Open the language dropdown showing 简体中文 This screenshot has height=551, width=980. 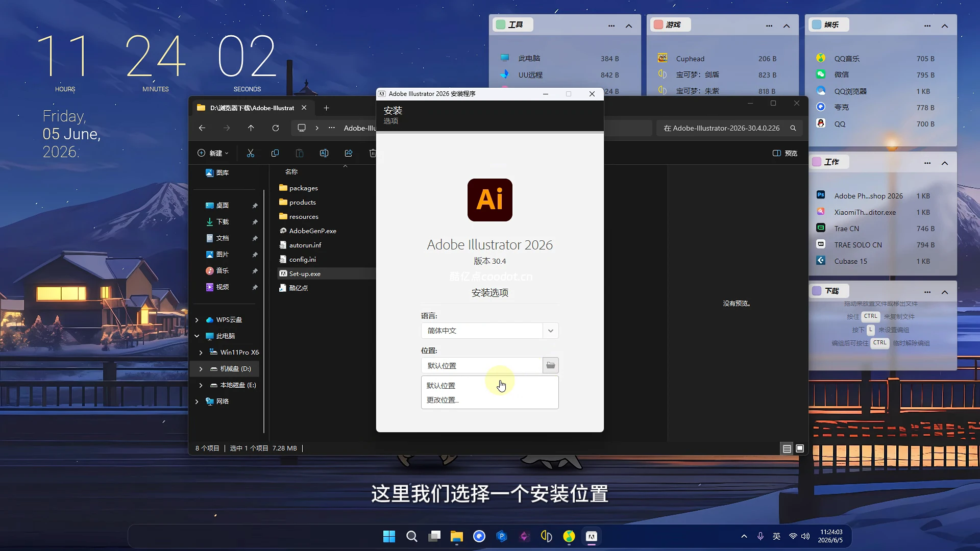489,331
